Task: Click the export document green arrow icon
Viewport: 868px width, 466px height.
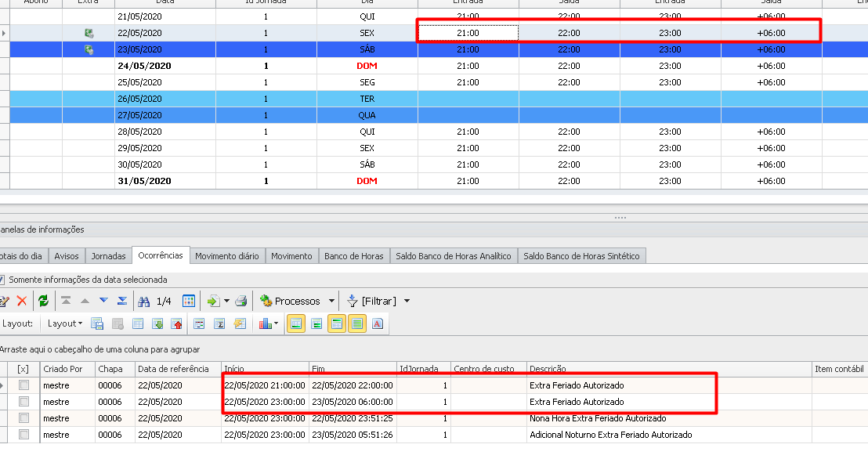Action: 212,301
